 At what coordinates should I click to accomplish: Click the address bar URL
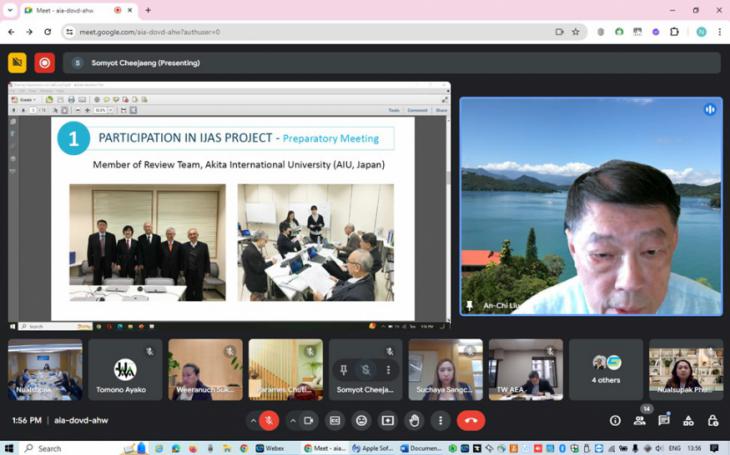coord(149,32)
